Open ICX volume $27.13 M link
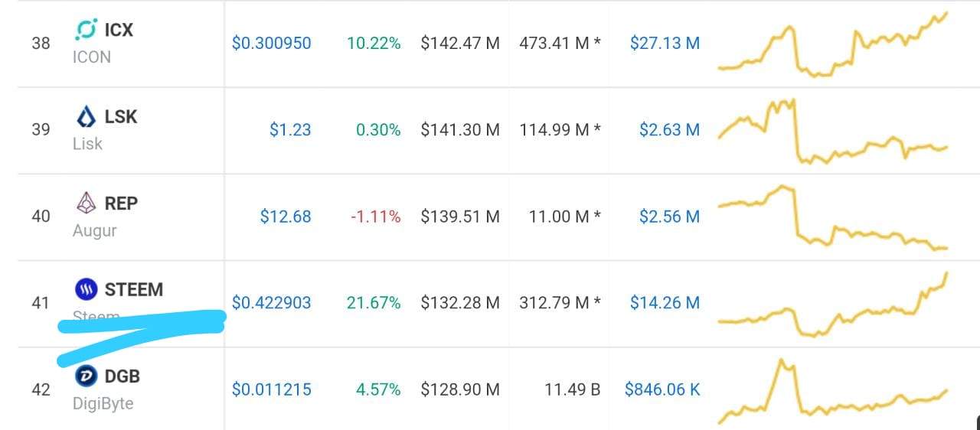Viewport: 980px width, 430px height. (665, 43)
